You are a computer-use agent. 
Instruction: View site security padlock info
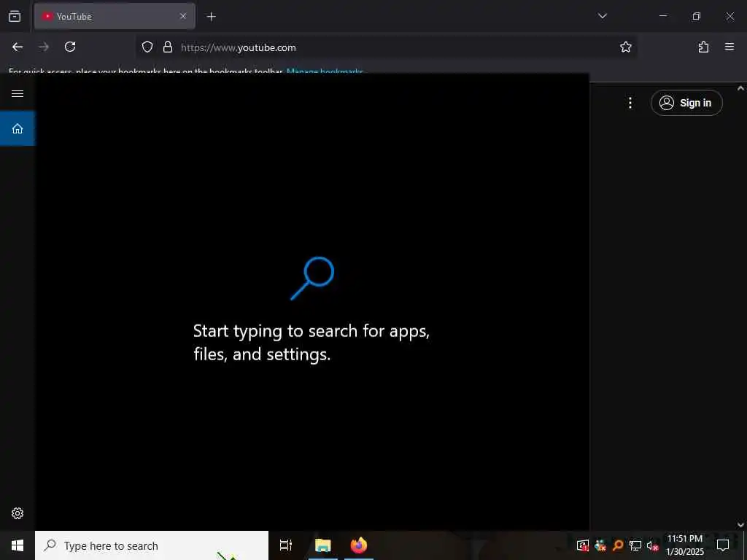click(x=168, y=47)
